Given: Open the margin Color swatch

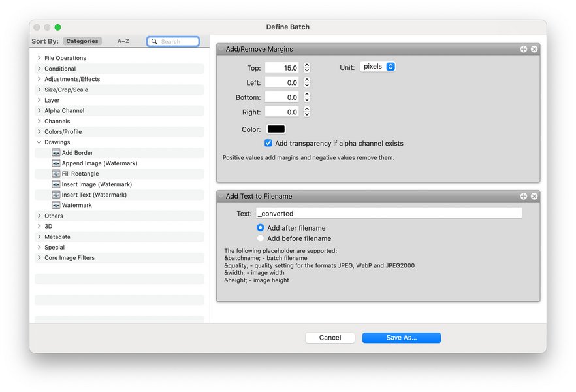Looking at the screenshot, I should pyautogui.click(x=276, y=129).
